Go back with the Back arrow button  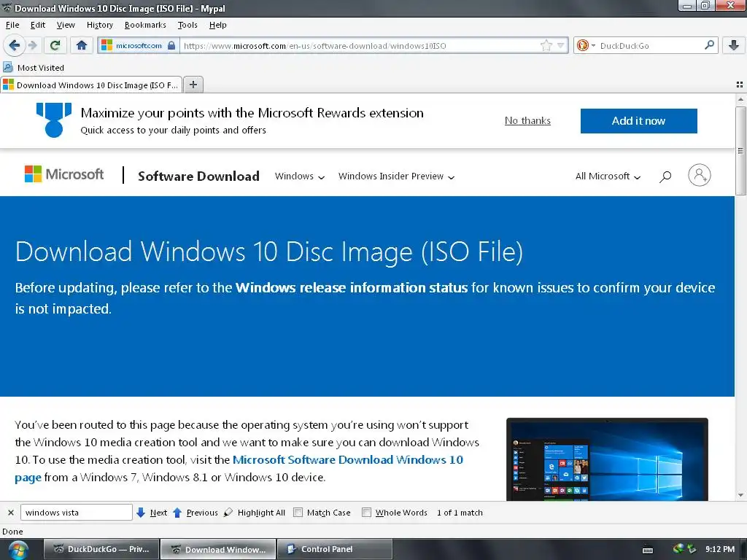pos(14,45)
